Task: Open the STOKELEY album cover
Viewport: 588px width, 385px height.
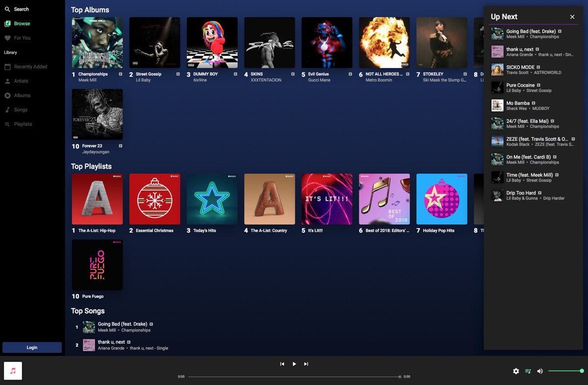Action: tap(442, 43)
